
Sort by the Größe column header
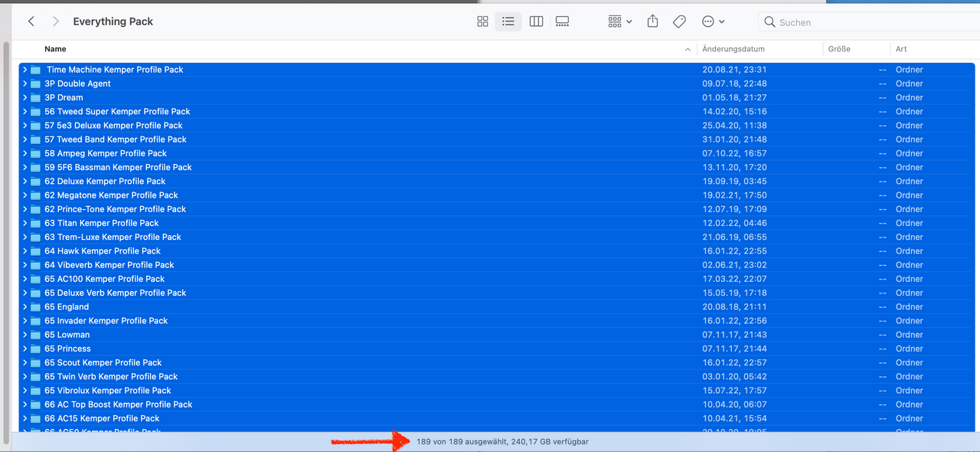pyautogui.click(x=839, y=49)
